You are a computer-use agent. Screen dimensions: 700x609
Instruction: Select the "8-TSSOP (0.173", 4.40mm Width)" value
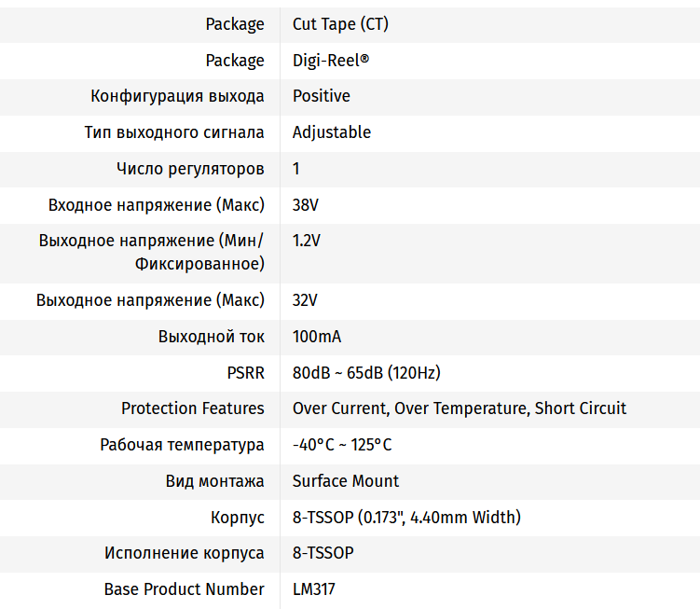406,517
